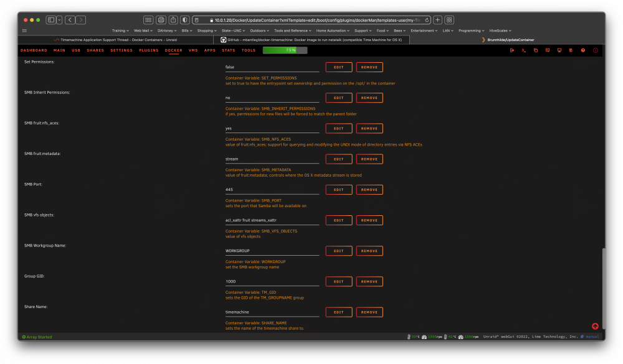
Task: Open the MAIN menu item
Action: tap(59, 50)
